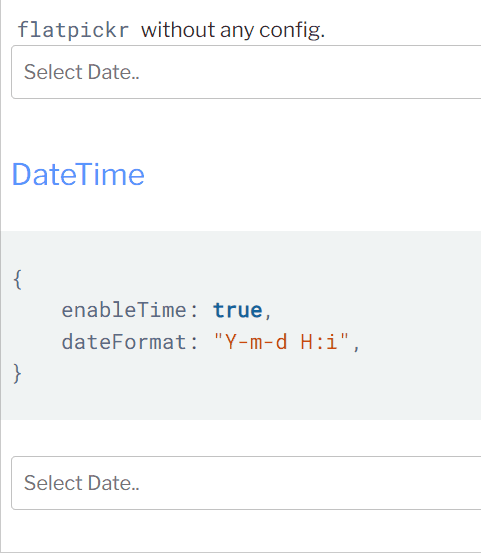Click the closing quote of the format string

coord(345,337)
